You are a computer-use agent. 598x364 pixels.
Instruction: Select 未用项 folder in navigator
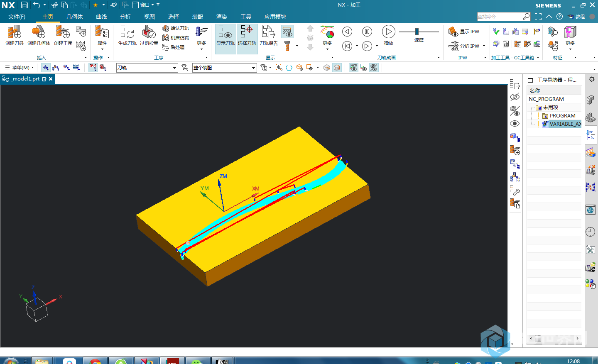tap(551, 107)
